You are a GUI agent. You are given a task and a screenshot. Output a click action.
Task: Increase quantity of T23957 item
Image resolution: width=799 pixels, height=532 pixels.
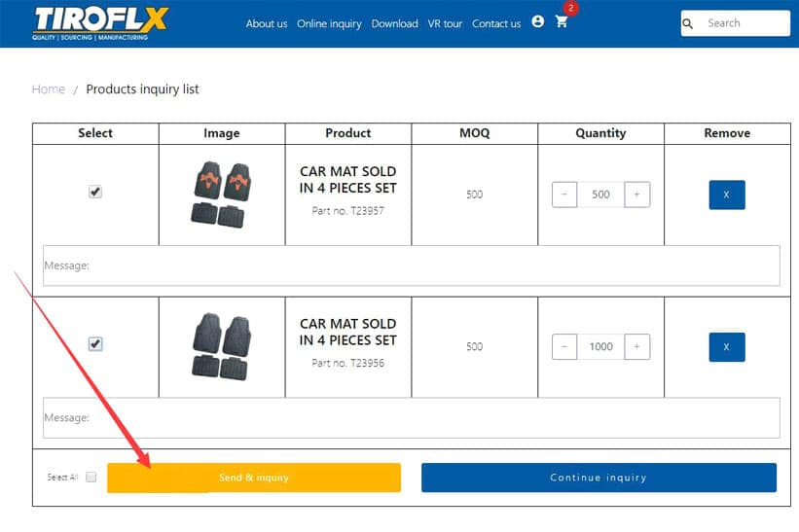[x=636, y=195]
